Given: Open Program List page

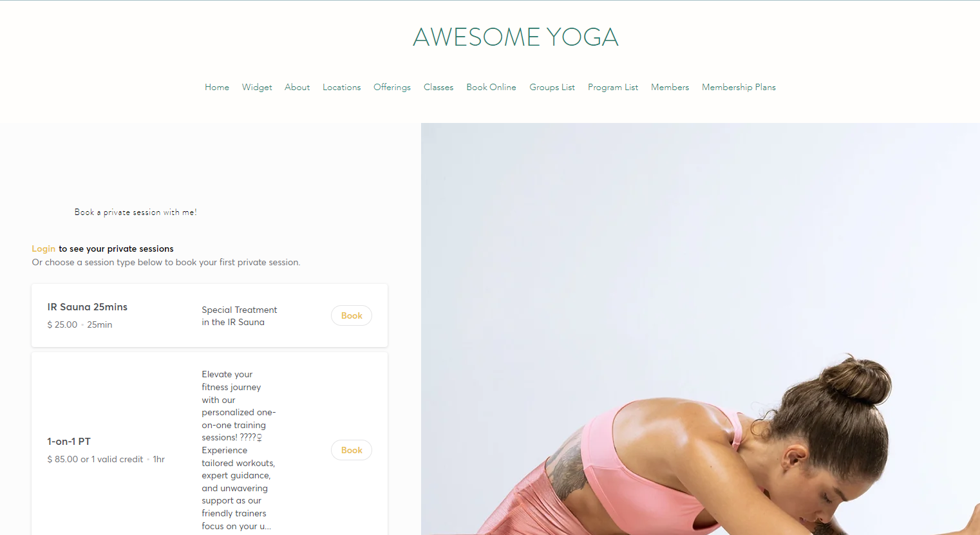Looking at the screenshot, I should (613, 87).
